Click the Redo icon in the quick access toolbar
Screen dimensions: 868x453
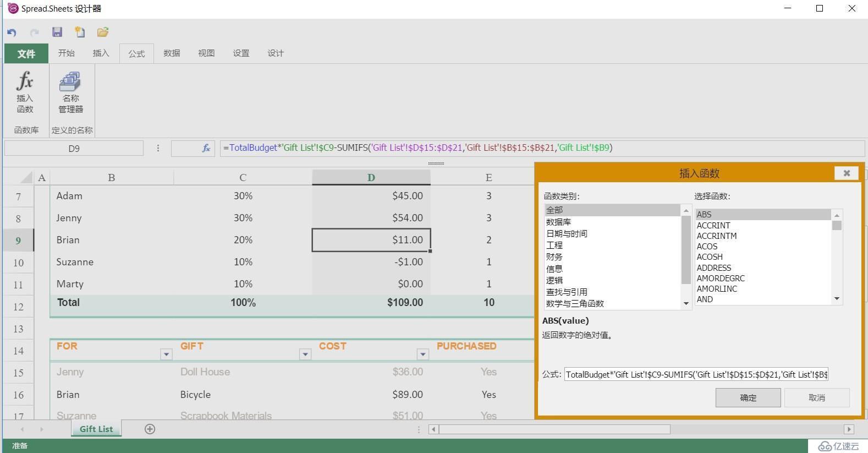click(x=35, y=32)
